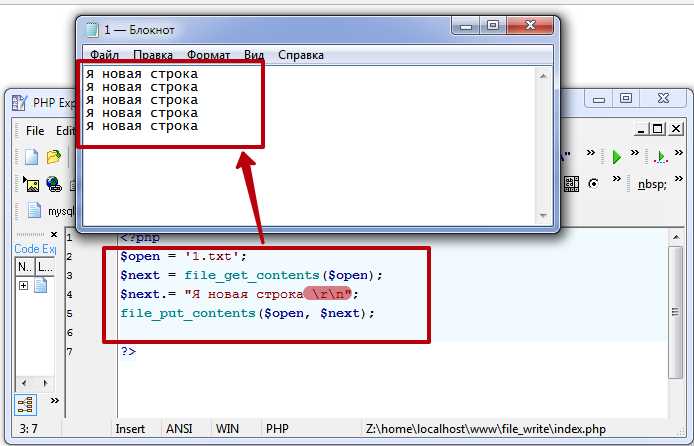Screen dimensions: 694x446
Task: Click the Блокнот scrollbar down arrow
Action: [543, 216]
